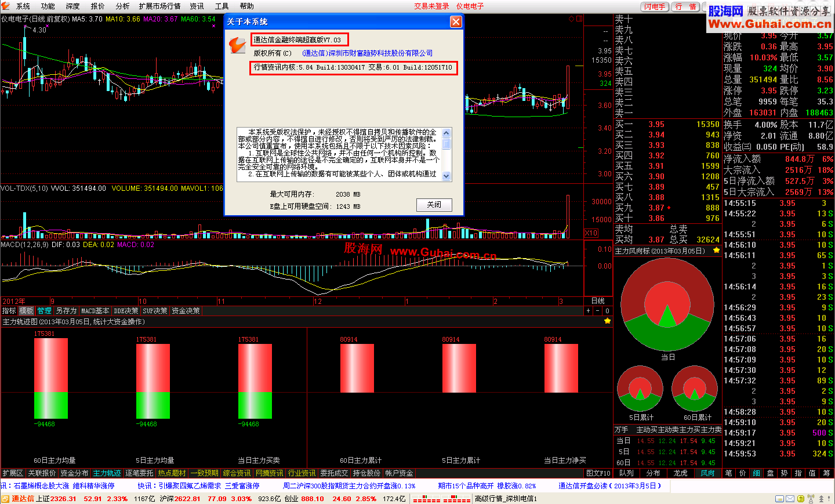Screen dimensions: 835x504
Task: Click the 图文F10 button
Action: [x=598, y=473]
